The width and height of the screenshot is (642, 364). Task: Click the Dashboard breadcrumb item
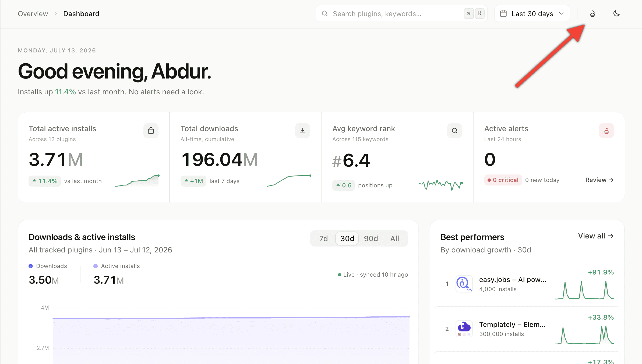81,14
